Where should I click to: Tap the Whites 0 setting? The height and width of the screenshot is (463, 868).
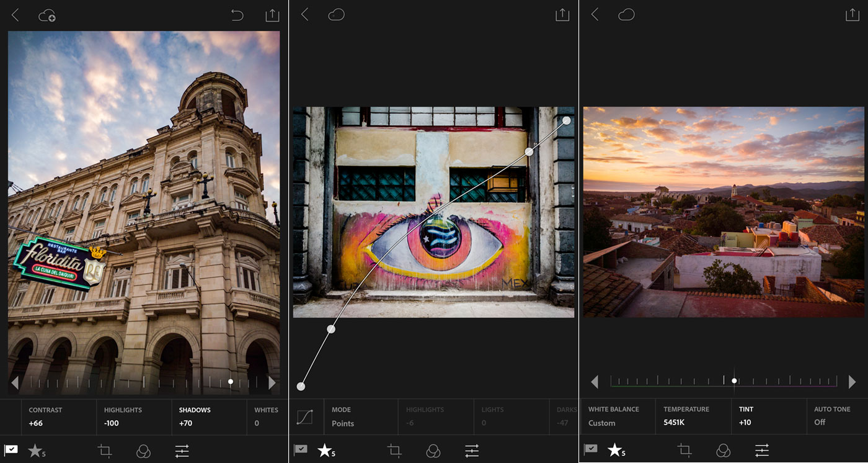click(265, 416)
